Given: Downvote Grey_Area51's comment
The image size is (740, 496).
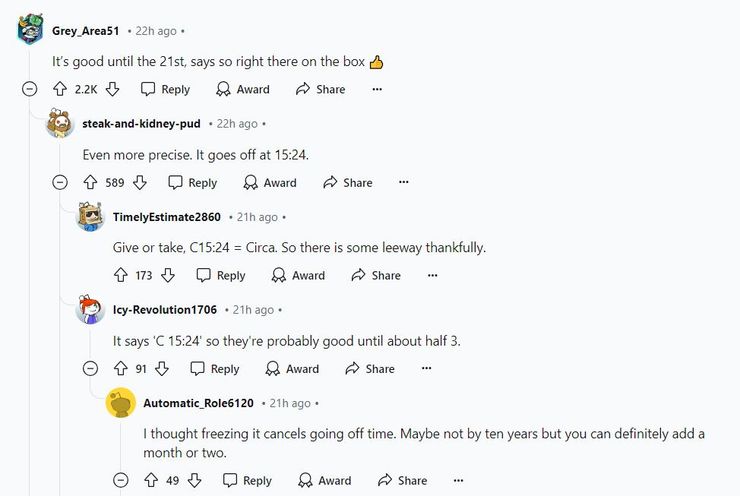Looking at the screenshot, I should (112, 89).
